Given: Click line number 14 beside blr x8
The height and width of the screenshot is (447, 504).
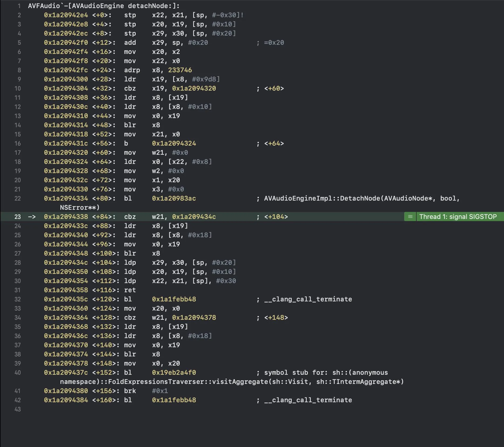Looking at the screenshot, I should tap(18, 125).
